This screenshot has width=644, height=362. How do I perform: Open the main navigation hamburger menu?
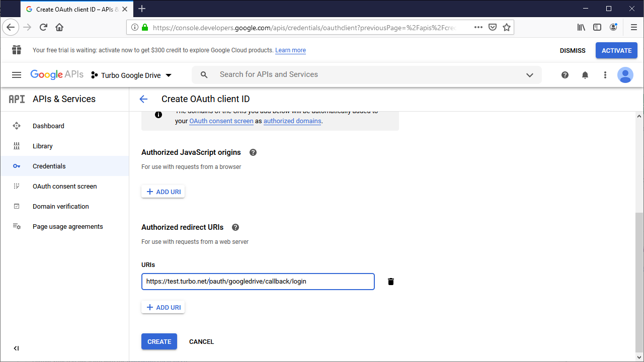[17, 74]
